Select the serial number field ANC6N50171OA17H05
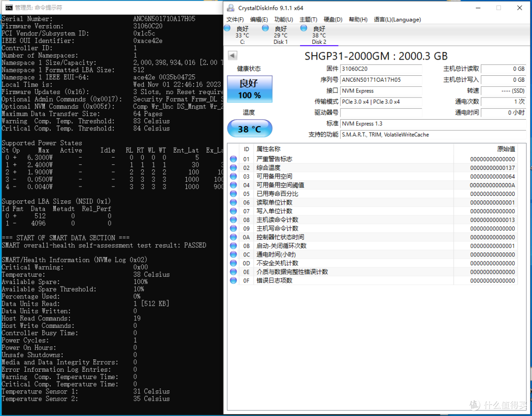This screenshot has height=416, width=532. pyautogui.click(x=381, y=80)
